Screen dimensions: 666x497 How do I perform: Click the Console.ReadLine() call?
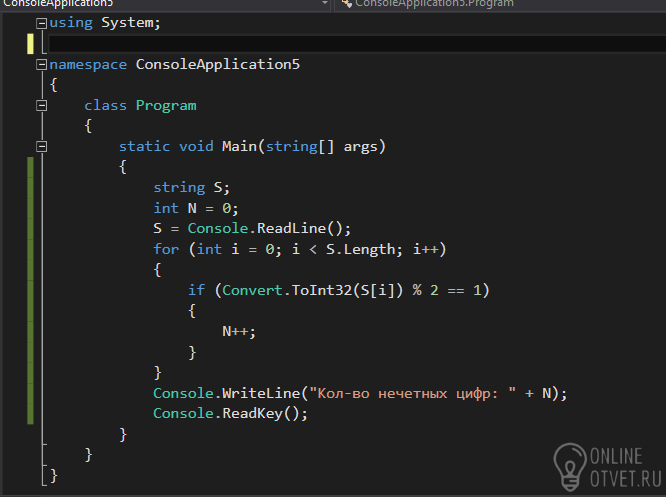(269, 229)
